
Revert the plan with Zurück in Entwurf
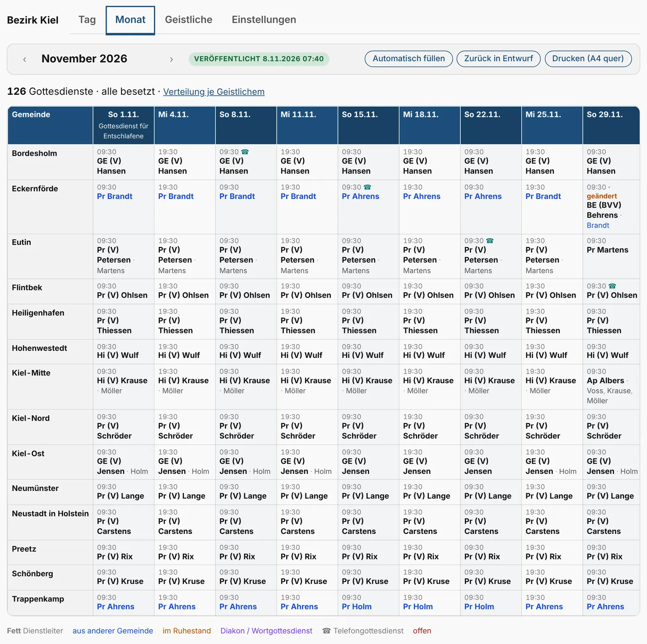[x=498, y=59]
